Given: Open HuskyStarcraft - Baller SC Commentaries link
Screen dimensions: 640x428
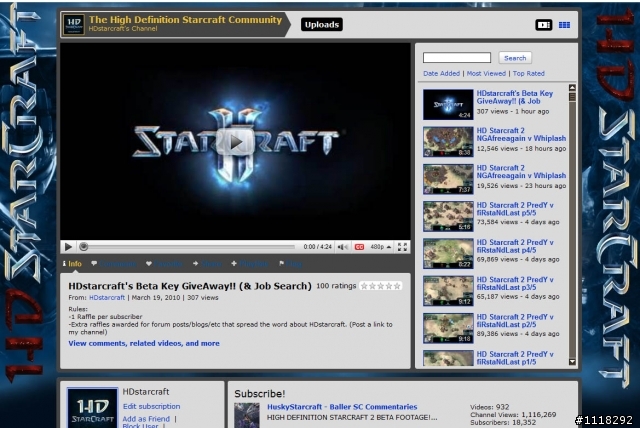Looking at the screenshot, I should 342,407.
